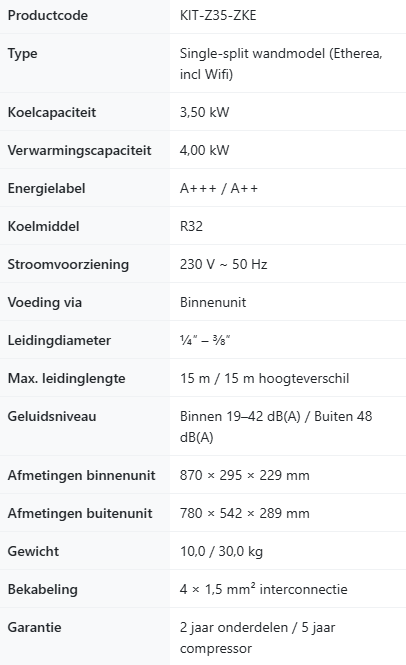The height and width of the screenshot is (665, 406).
Task: Select the Single-split wandmodel description text
Action: click(x=281, y=64)
